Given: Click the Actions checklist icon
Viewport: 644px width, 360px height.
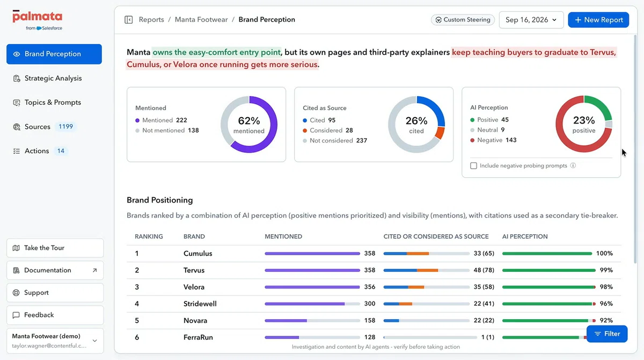Looking at the screenshot, I should (x=17, y=151).
